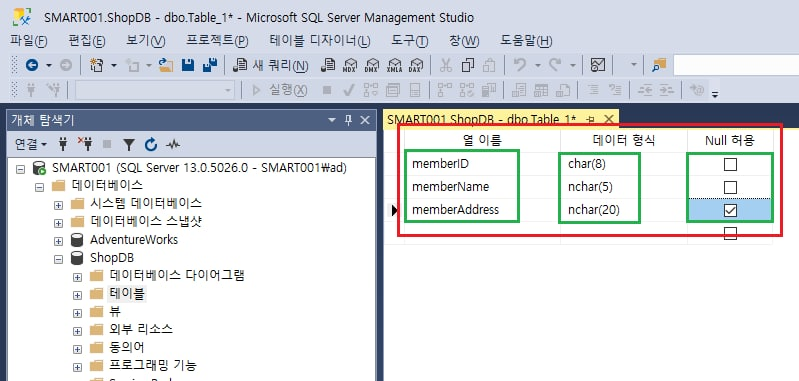This screenshot has width=799, height=381.
Task: Open the Activity Monitor icon
Action: [598, 65]
